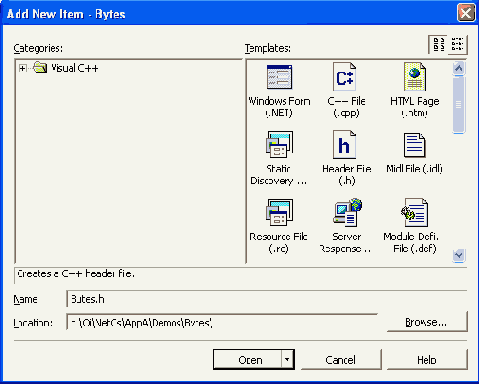Screen dimensions: 479x384
Task: Click the "Resource File (.rc)" label text
Action: (279, 242)
